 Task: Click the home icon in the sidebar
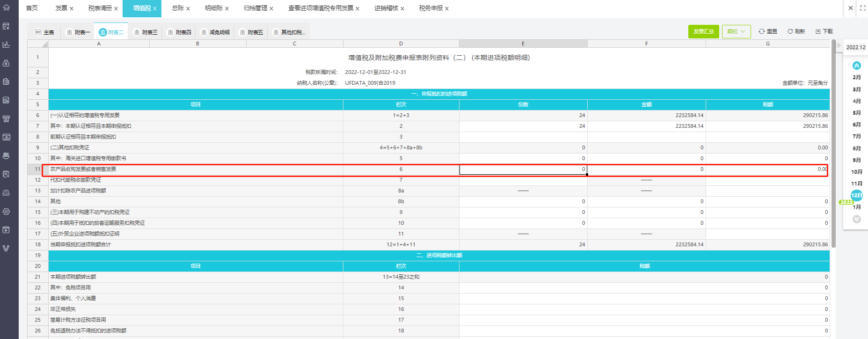pos(7,7)
